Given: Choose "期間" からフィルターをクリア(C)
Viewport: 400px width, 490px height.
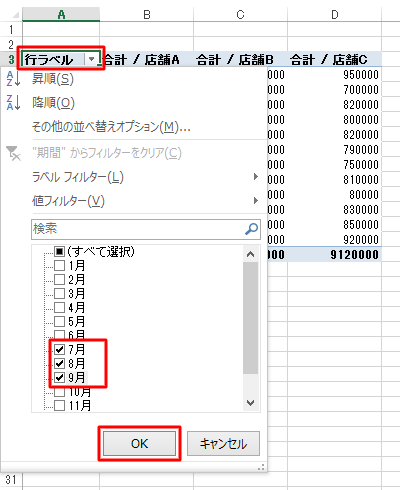Looking at the screenshot, I should click(107, 153).
